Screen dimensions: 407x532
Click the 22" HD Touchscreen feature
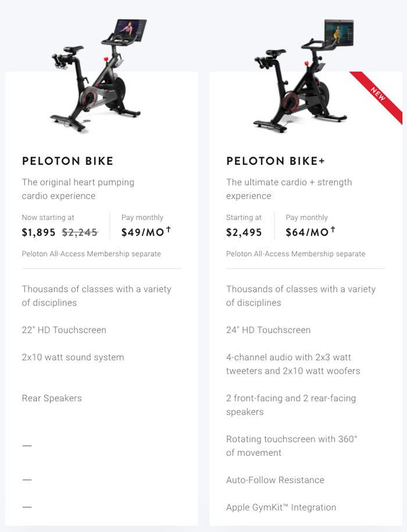pos(64,330)
